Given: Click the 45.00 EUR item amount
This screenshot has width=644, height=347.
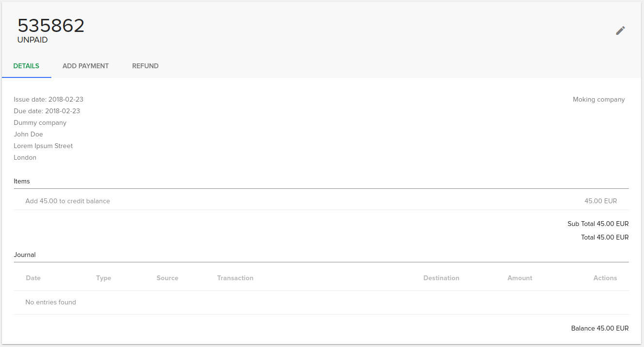Looking at the screenshot, I should coord(600,201).
